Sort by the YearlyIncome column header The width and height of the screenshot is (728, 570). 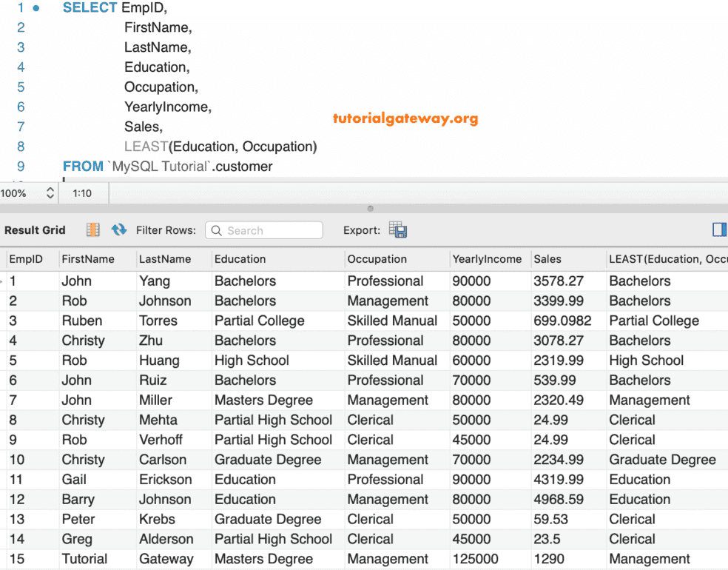pos(487,259)
